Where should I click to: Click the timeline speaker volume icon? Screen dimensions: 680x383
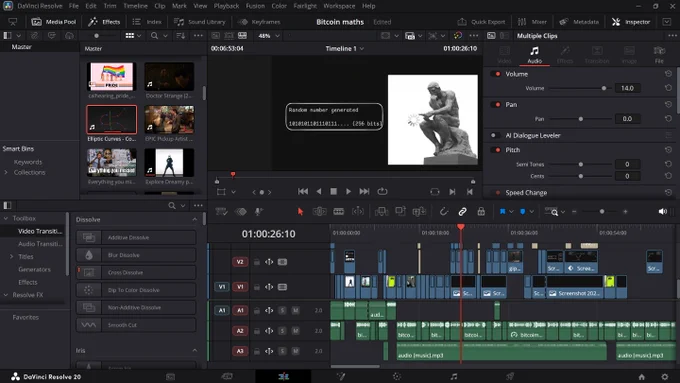tap(663, 212)
